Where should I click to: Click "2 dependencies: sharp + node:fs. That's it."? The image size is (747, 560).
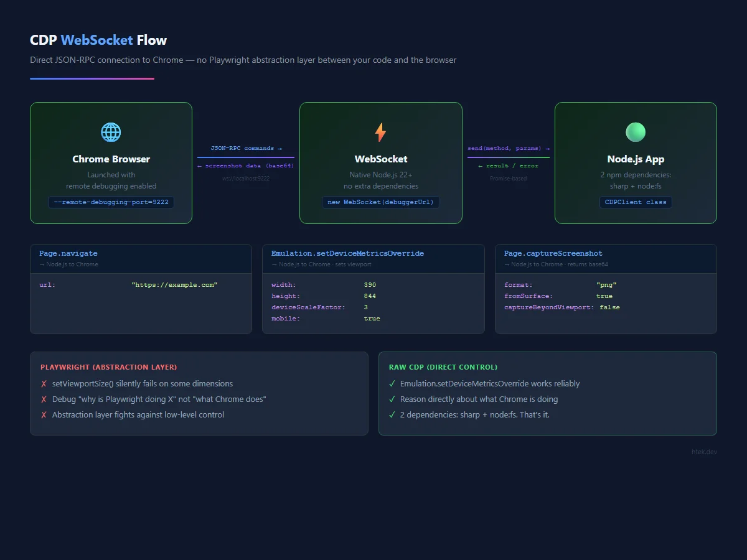point(475,415)
